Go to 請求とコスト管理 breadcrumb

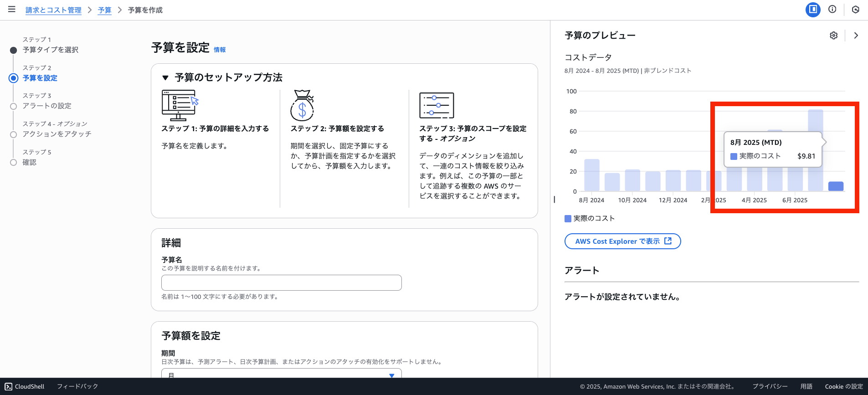[53, 10]
